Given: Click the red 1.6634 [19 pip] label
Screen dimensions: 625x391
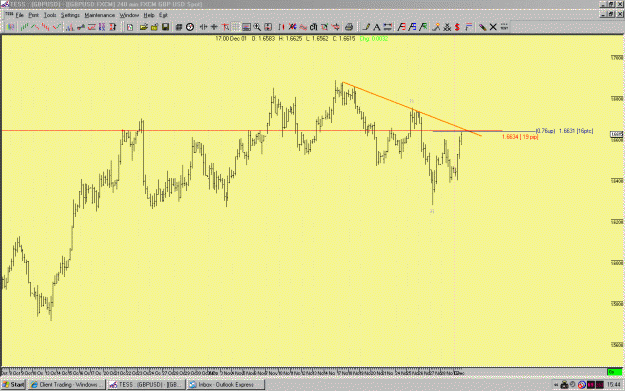Looking at the screenshot, I should (520, 137).
